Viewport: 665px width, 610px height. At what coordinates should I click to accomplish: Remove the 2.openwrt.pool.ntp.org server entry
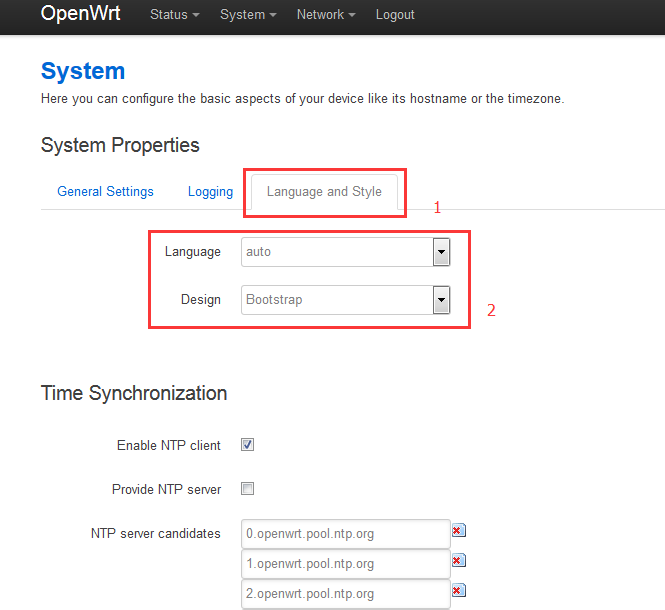458,591
